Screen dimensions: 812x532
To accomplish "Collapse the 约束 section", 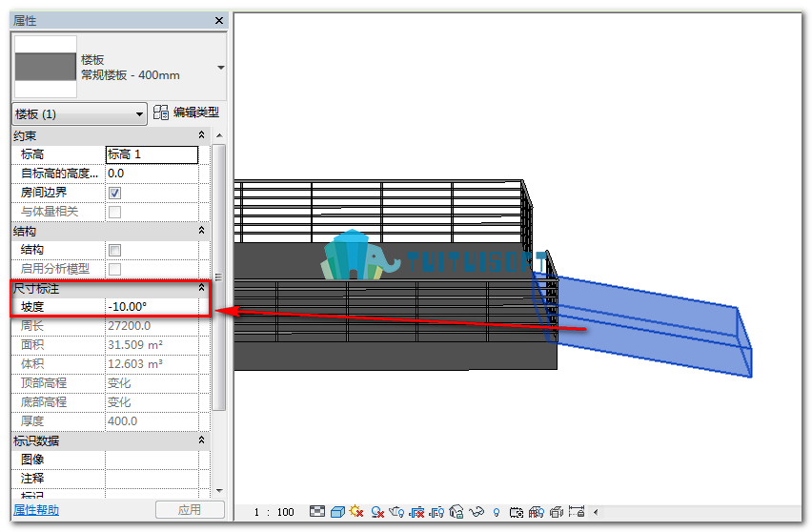I will tap(201, 135).
